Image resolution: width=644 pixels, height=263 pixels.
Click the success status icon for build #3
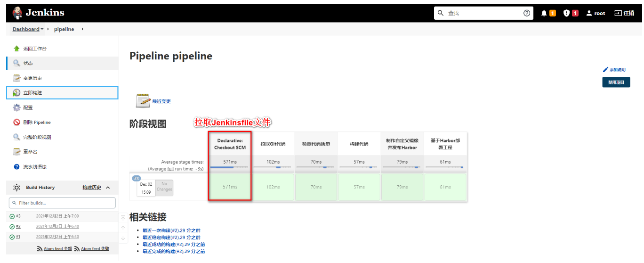pyautogui.click(x=12, y=216)
